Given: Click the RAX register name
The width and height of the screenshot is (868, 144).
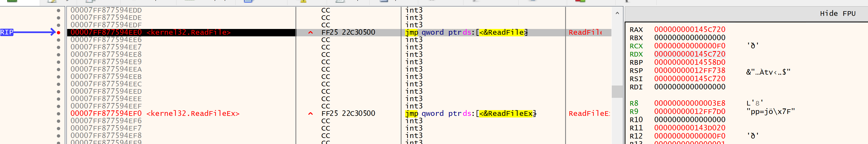Looking at the screenshot, I should pyautogui.click(x=636, y=30).
